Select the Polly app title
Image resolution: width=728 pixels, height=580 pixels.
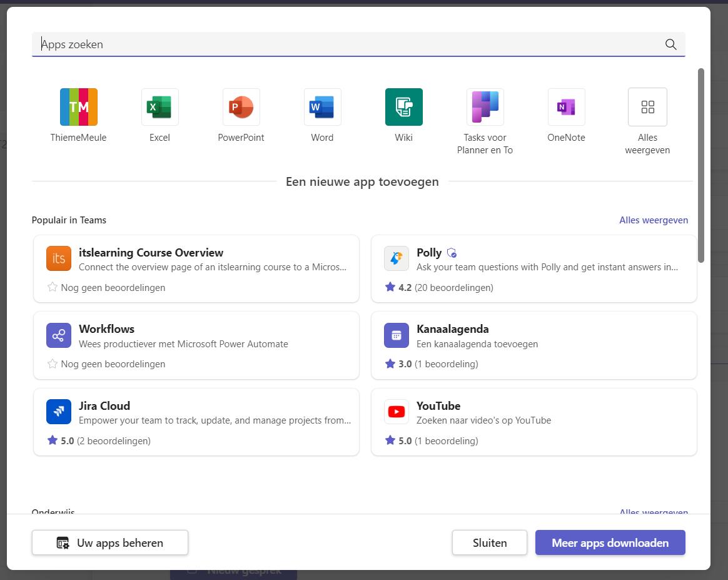(x=429, y=253)
